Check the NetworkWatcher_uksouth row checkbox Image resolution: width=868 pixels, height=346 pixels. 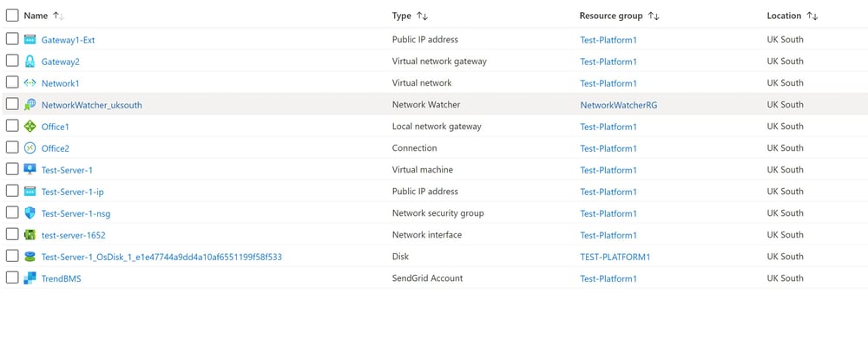click(12, 104)
